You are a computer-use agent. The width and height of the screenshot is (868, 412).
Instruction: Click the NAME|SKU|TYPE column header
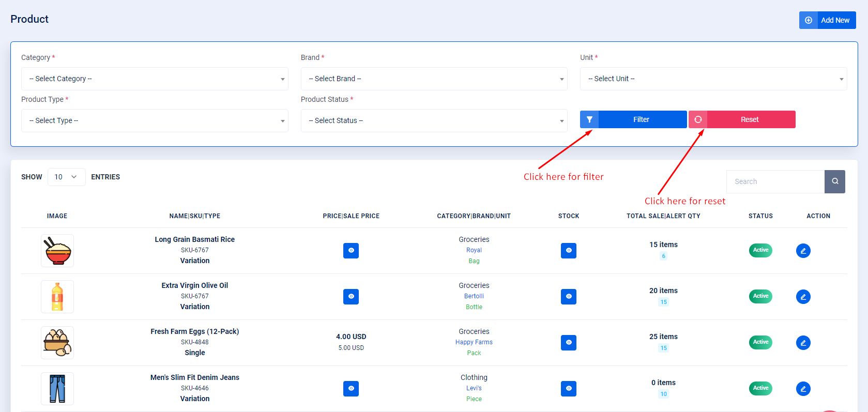tap(195, 216)
